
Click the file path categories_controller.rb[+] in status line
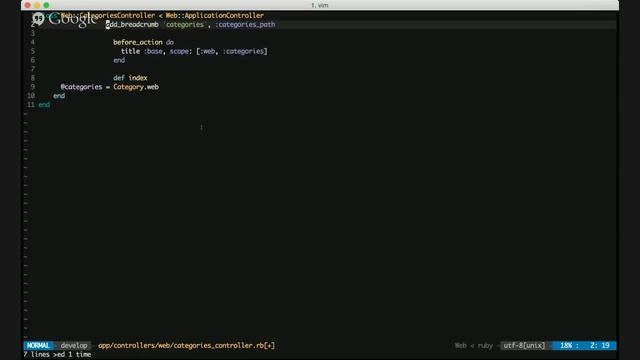[x=187, y=345]
